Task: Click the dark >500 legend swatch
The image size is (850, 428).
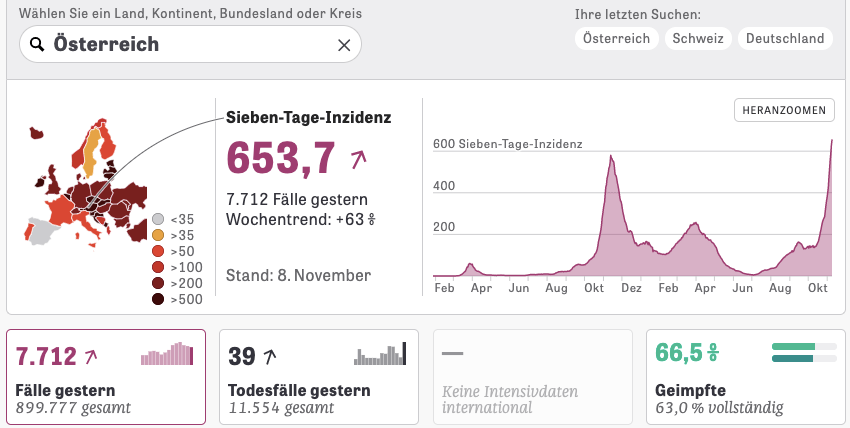Action: click(x=158, y=299)
